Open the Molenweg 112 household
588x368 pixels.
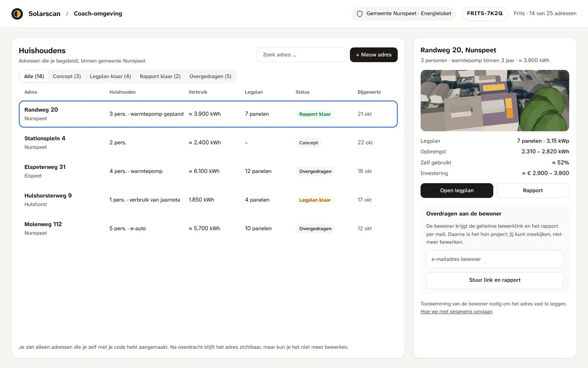coord(208,229)
